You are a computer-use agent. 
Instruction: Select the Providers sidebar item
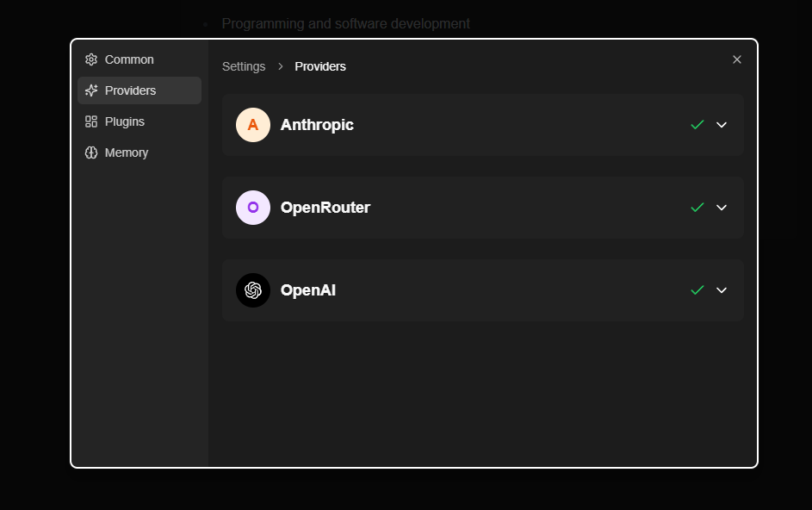pyautogui.click(x=139, y=90)
